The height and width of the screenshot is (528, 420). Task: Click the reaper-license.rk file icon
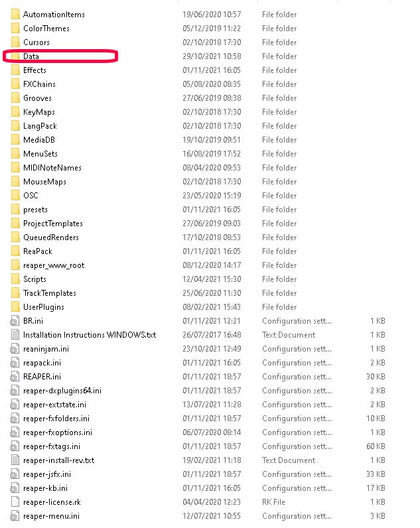[15, 502]
